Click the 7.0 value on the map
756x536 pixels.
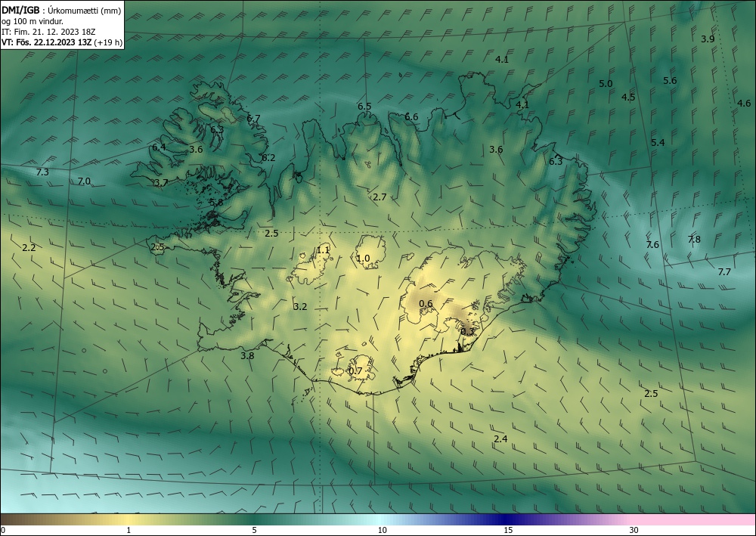point(84,181)
